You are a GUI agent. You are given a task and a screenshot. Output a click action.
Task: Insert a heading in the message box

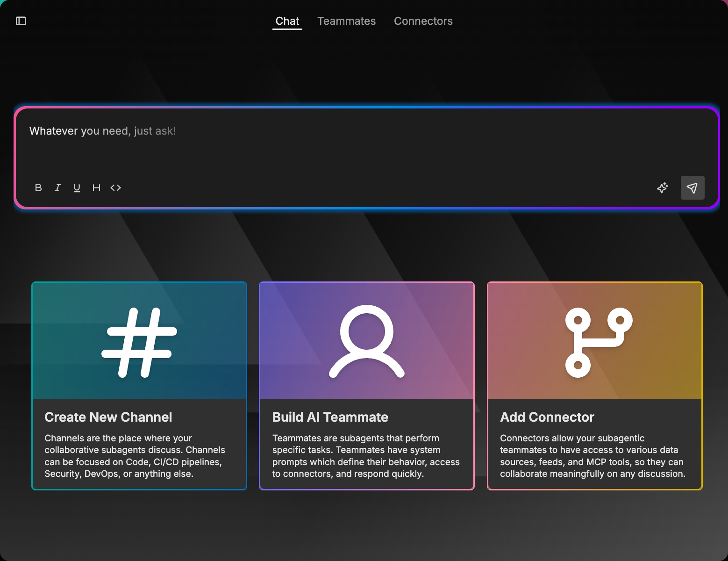click(96, 187)
